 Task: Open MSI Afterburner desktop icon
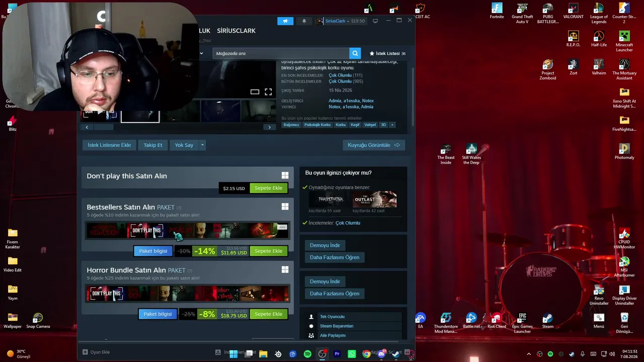click(x=624, y=267)
